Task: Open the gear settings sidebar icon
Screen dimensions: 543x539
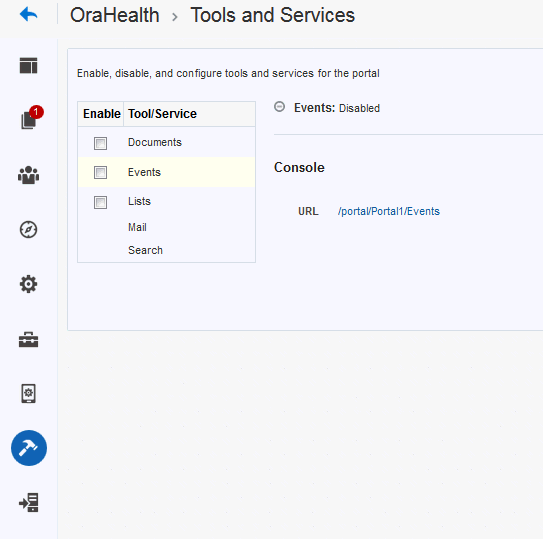Action: 28,284
